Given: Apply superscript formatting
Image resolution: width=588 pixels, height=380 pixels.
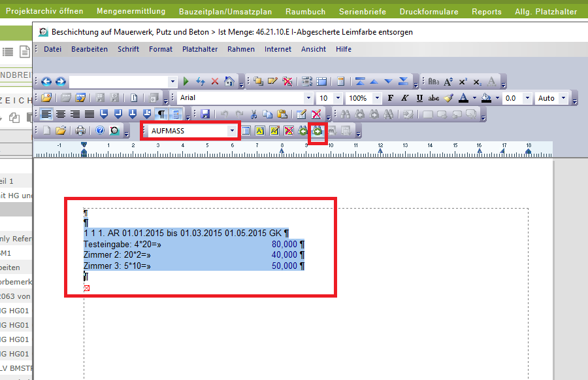Looking at the screenshot, I should (x=463, y=82).
